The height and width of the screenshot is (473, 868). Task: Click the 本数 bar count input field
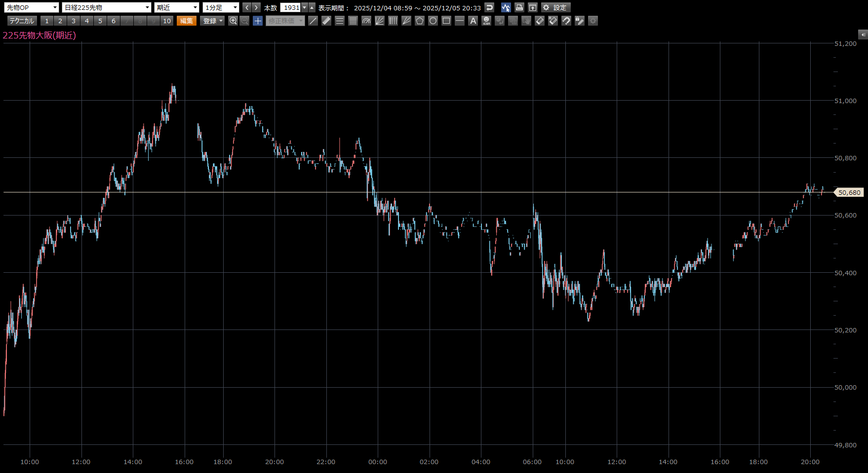coord(290,7)
